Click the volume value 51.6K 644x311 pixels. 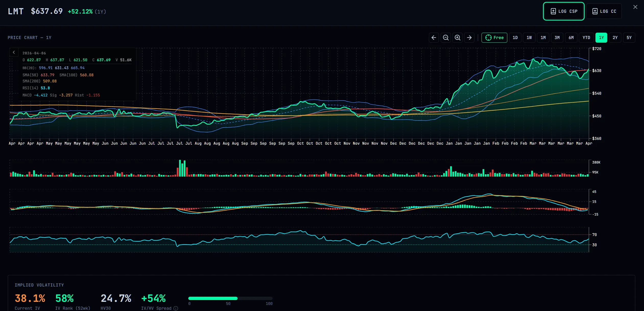click(126, 60)
